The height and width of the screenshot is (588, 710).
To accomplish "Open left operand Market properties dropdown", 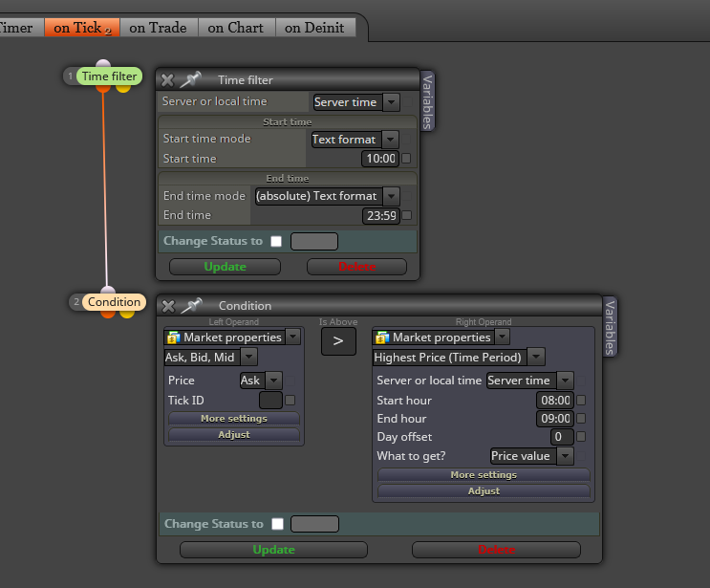I will 232,338.
